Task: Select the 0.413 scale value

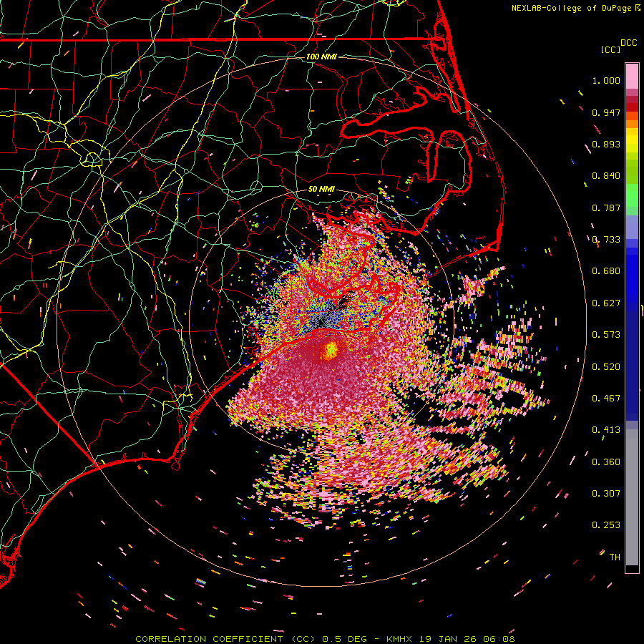Action: (x=606, y=430)
